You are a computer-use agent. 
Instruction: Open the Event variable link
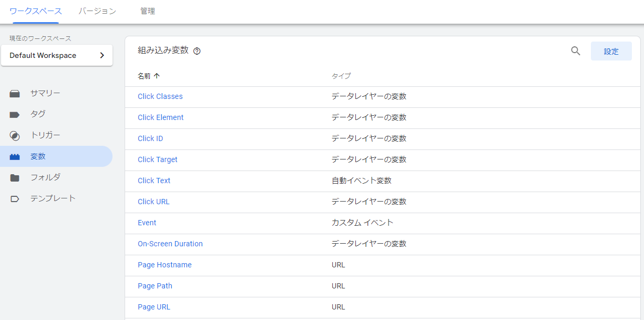(x=147, y=223)
